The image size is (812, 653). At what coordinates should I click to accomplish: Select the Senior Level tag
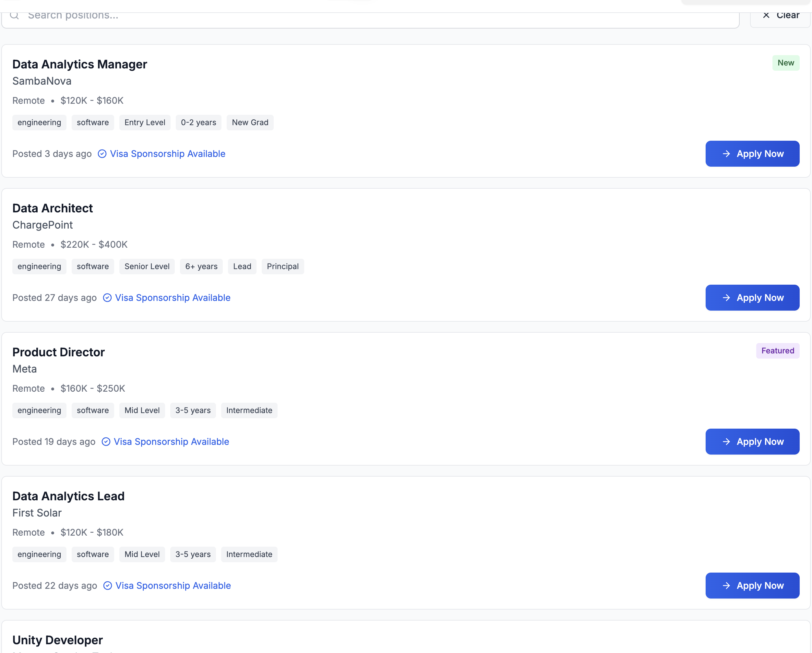pos(147,266)
